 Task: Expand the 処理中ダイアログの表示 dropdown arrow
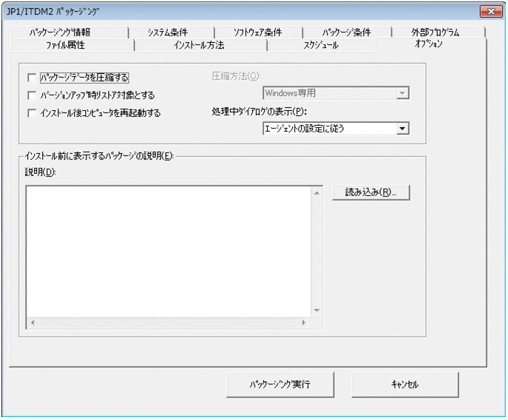[402, 129]
